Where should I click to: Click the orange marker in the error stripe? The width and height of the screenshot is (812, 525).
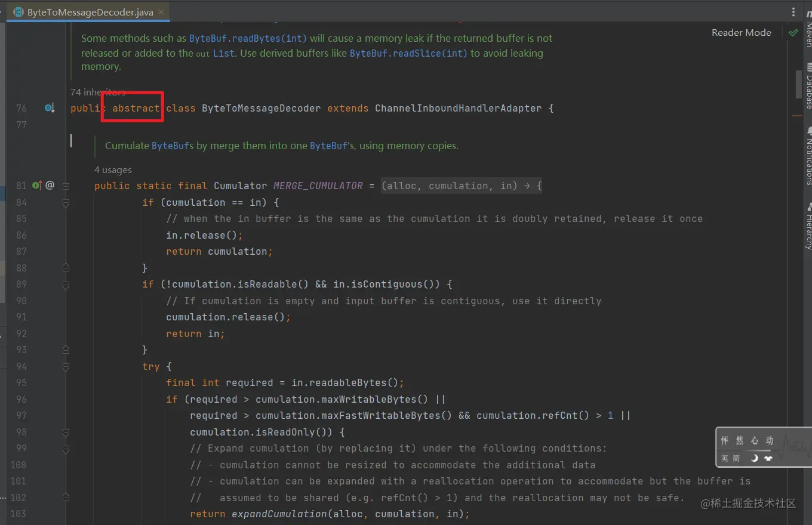tap(797, 115)
